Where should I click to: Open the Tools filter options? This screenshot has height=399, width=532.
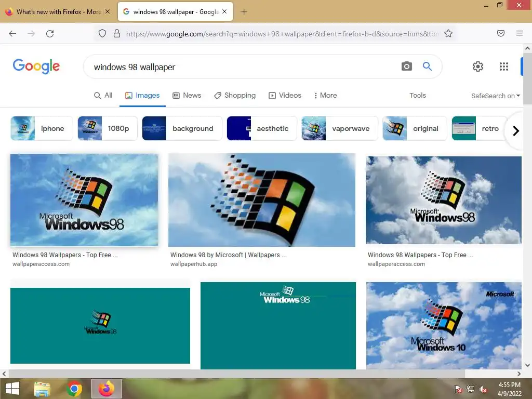[418, 96]
